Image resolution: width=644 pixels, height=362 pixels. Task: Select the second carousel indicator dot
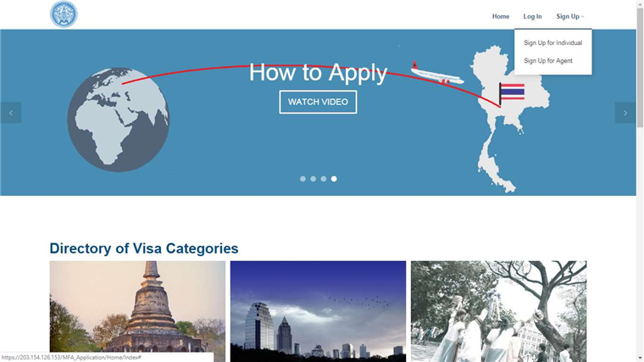pyautogui.click(x=313, y=179)
